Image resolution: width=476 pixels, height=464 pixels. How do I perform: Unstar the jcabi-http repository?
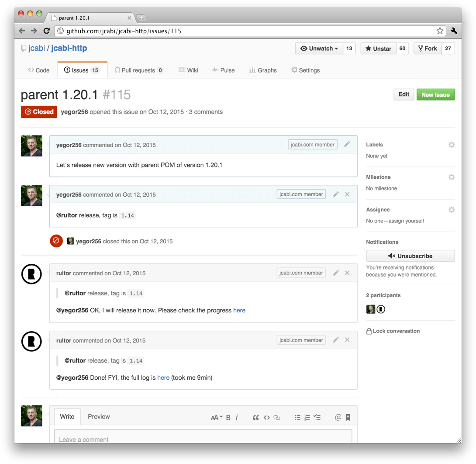(378, 48)
